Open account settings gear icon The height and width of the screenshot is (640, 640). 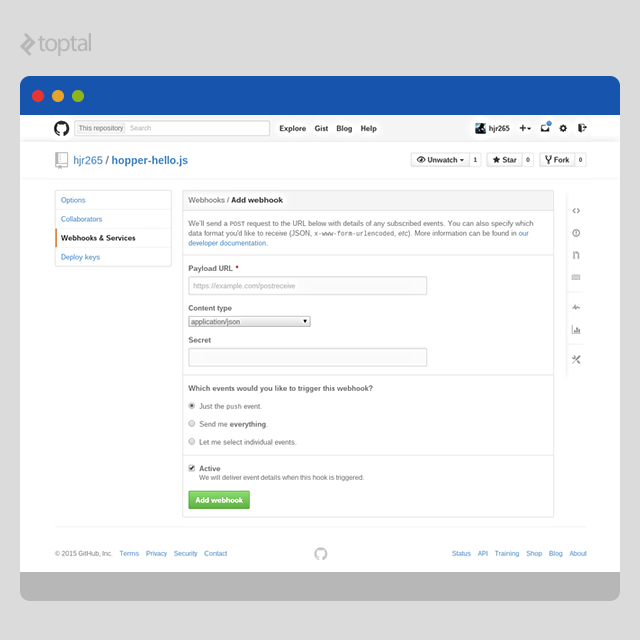pos(563,128)
